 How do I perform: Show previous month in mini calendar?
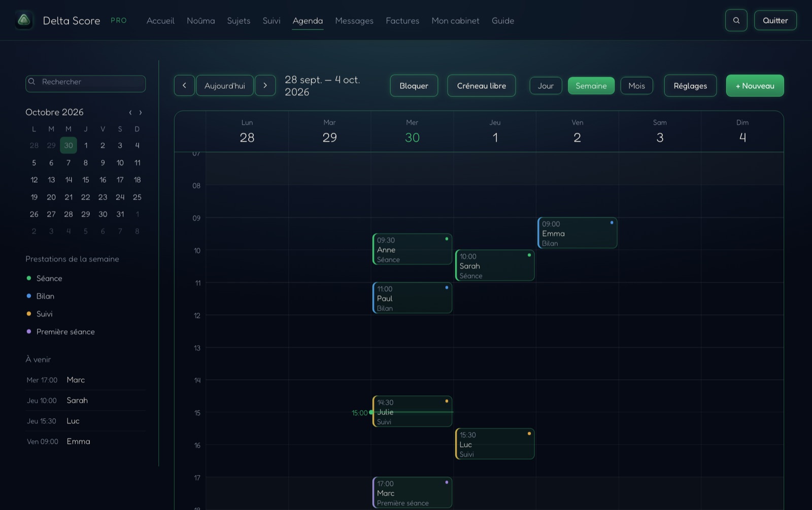click(130, 112)
